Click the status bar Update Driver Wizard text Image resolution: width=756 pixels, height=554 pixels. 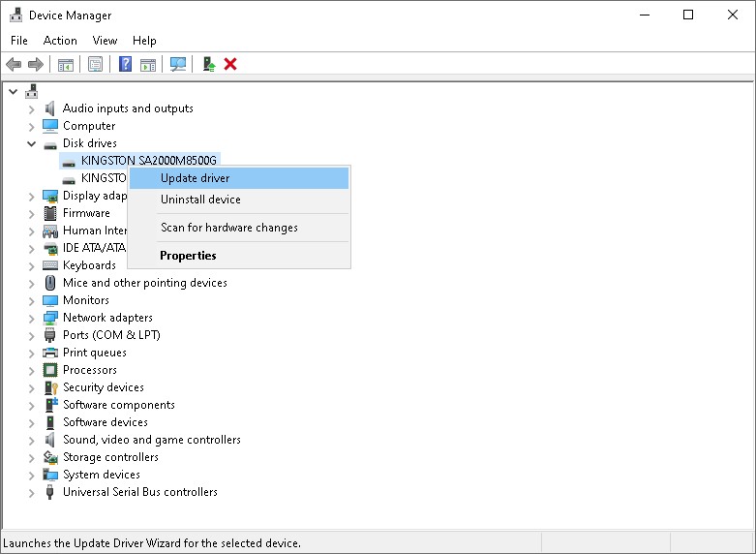pos(152,543)
